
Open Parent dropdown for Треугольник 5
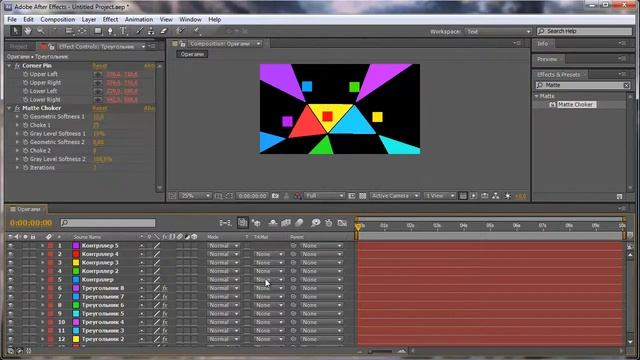(x=321, y=314)
